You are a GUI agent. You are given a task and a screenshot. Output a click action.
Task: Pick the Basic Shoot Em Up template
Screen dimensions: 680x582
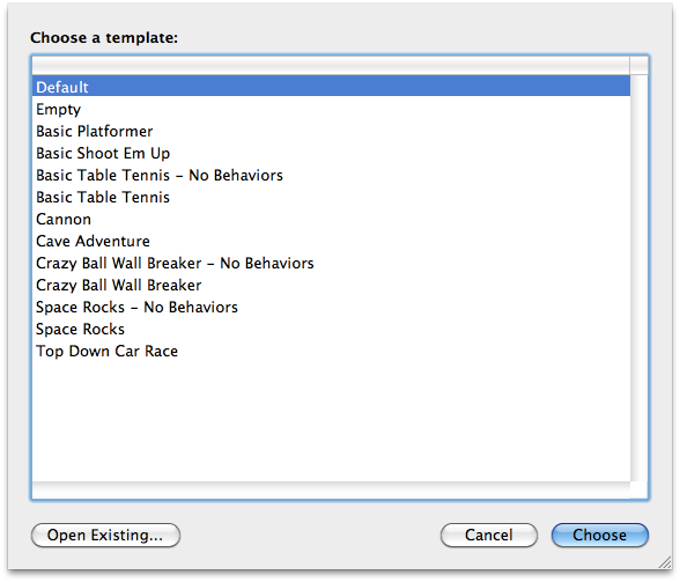(x=103, y=154)
